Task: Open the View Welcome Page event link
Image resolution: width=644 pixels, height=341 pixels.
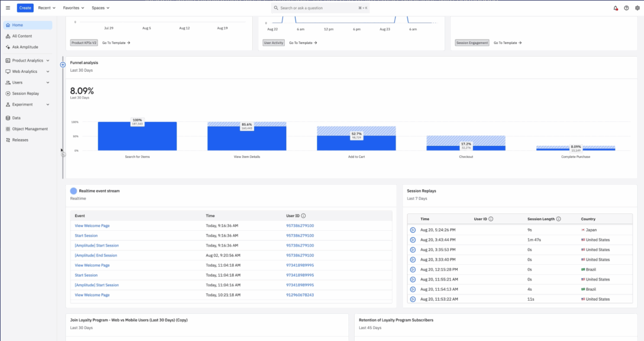Action: (x=92, y=225)
